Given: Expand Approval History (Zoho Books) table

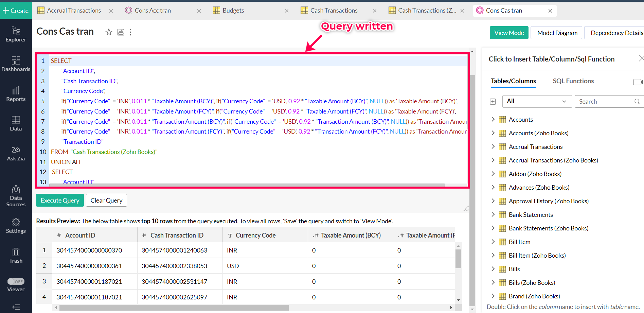Looking at the screenshot, I should [493, 201].
